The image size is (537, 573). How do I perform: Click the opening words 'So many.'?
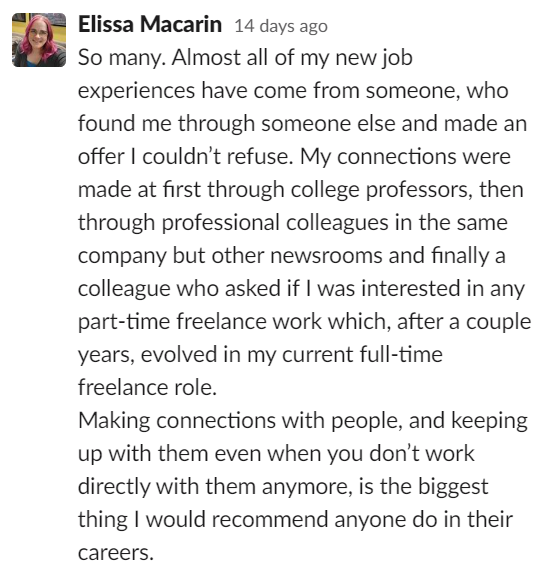coord(122,58)
